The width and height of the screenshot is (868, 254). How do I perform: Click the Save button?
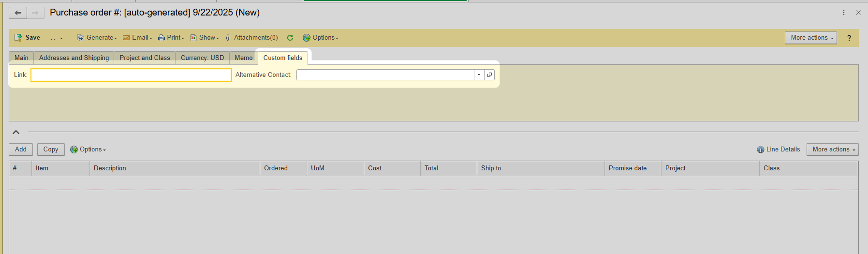click(28, 38)
